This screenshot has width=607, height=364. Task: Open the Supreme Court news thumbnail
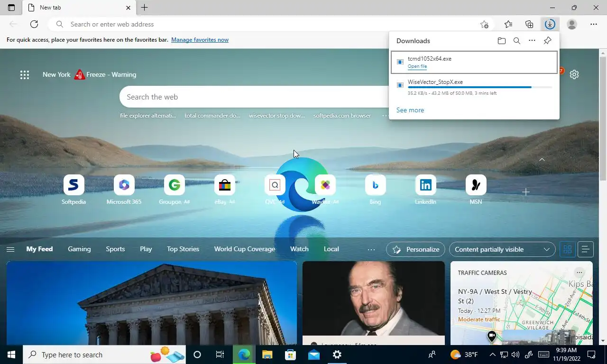pos(152,303)
